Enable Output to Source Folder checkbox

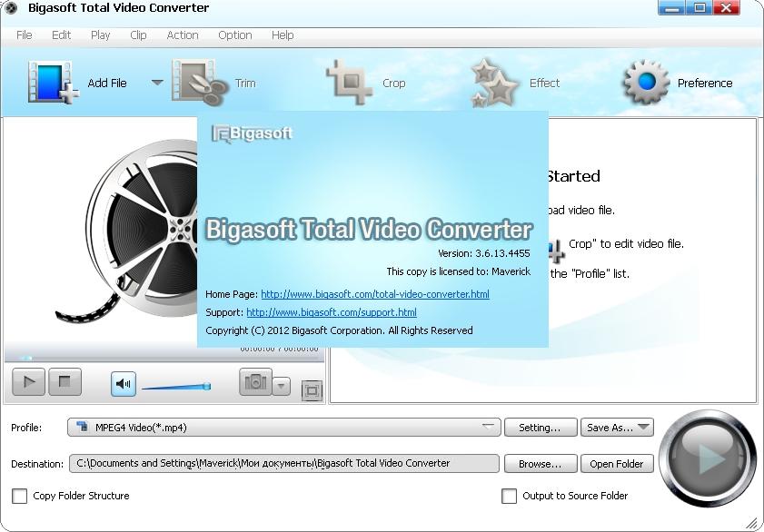tap(509, 496)
